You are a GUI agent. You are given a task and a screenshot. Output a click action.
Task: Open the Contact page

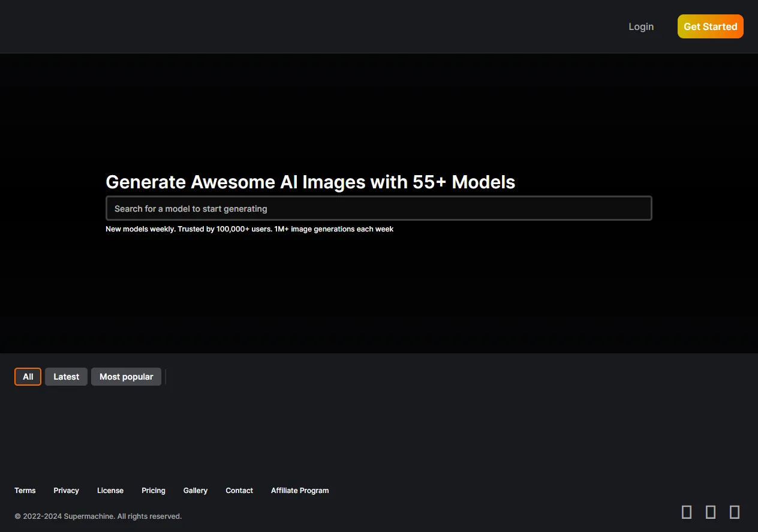[x=239, y=490]
